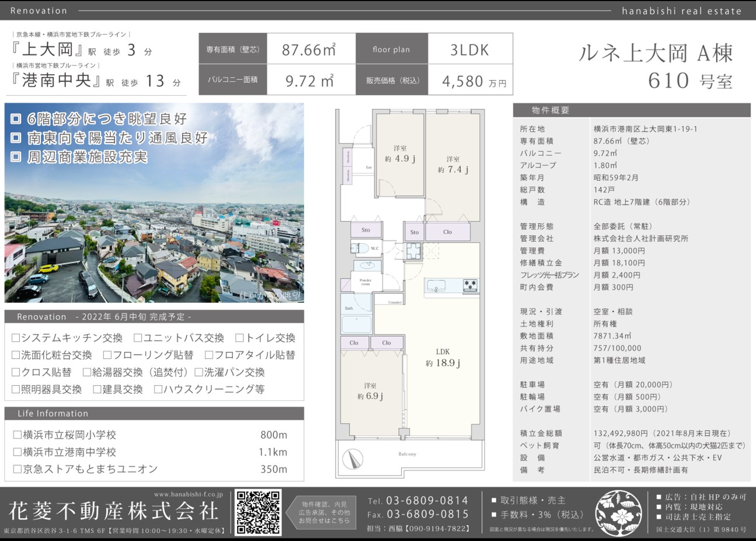Tick the ユニットバス交換 checkbox

(x=138, y=338)
